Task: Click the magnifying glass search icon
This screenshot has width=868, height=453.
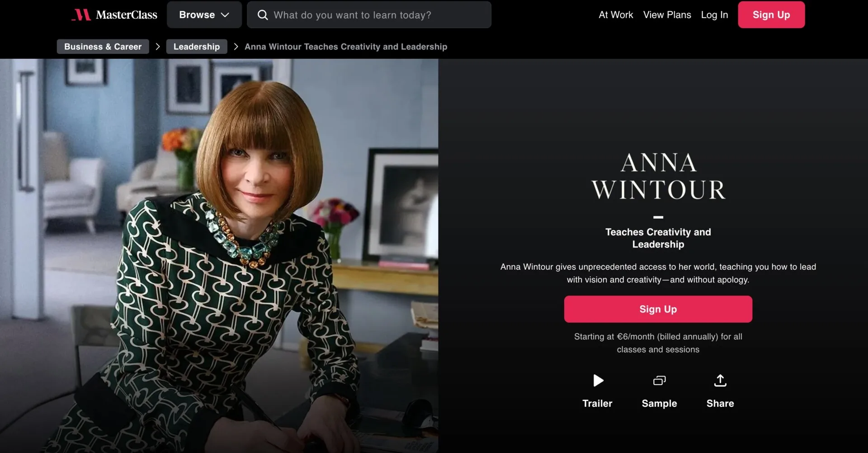Action: tap(262, 15)
